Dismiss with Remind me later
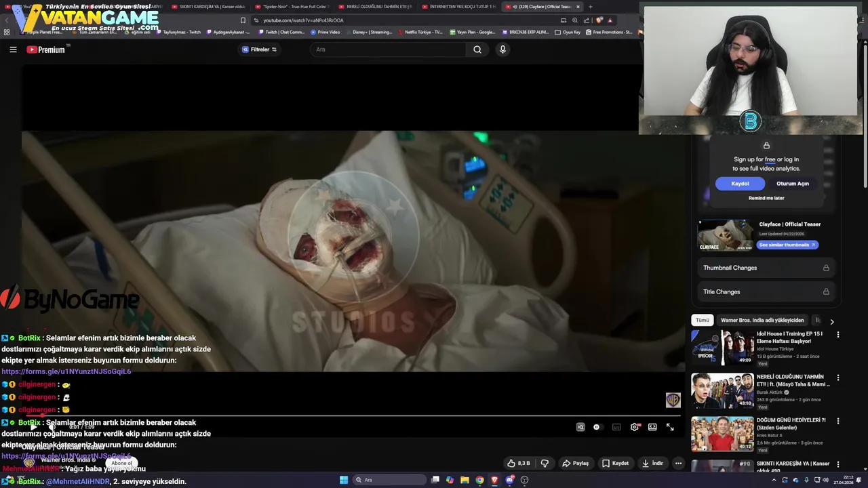The width and height of the screenshot is (868, 488). click(x=766, y=198)
